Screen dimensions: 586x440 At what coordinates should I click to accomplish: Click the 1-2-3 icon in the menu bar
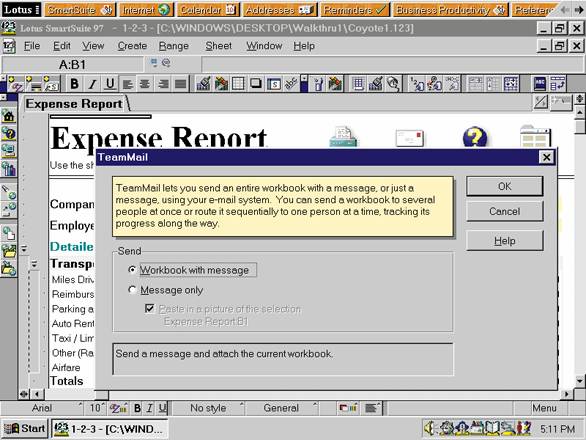pos(9,46)
